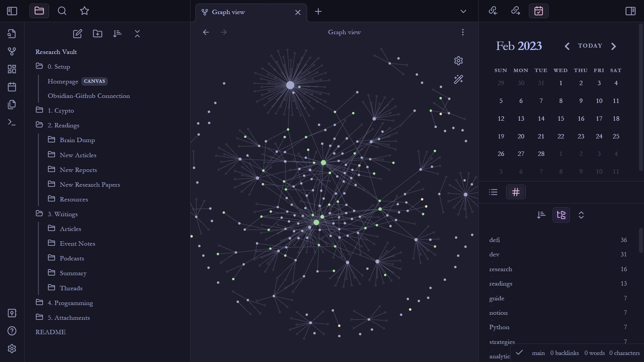Click the large hub node in graph
This screenshot has width=644, height=362.
coord(290,85)
